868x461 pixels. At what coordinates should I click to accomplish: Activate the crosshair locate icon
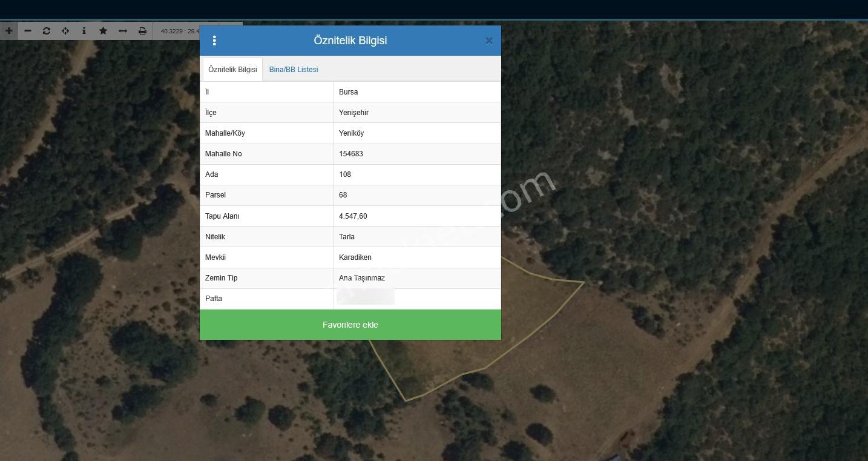(x=65, y=31)
